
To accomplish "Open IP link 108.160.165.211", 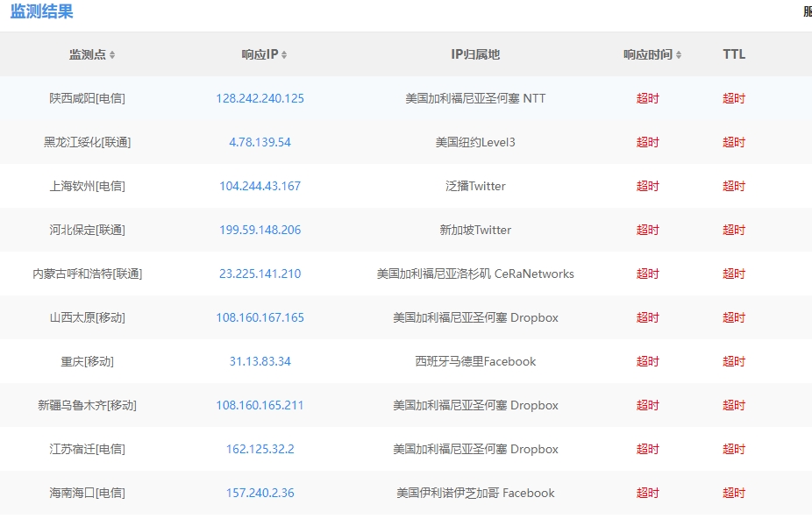I will tap(260, 405).
